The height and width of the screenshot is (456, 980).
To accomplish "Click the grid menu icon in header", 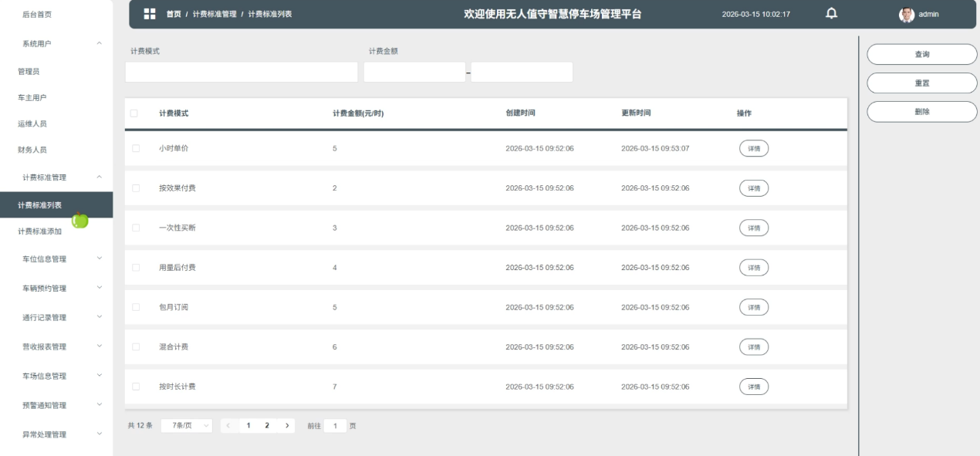I will (x=150, y=14).
